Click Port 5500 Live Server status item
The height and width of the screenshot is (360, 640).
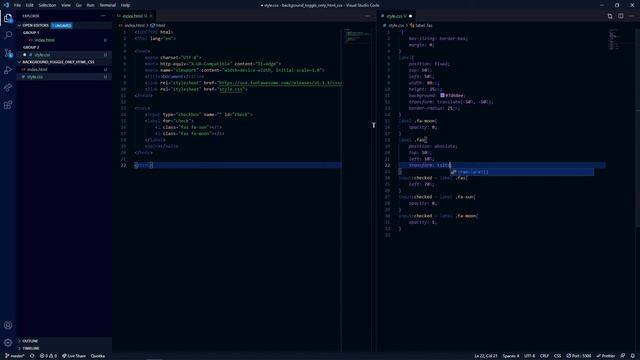tap(579, 356)
